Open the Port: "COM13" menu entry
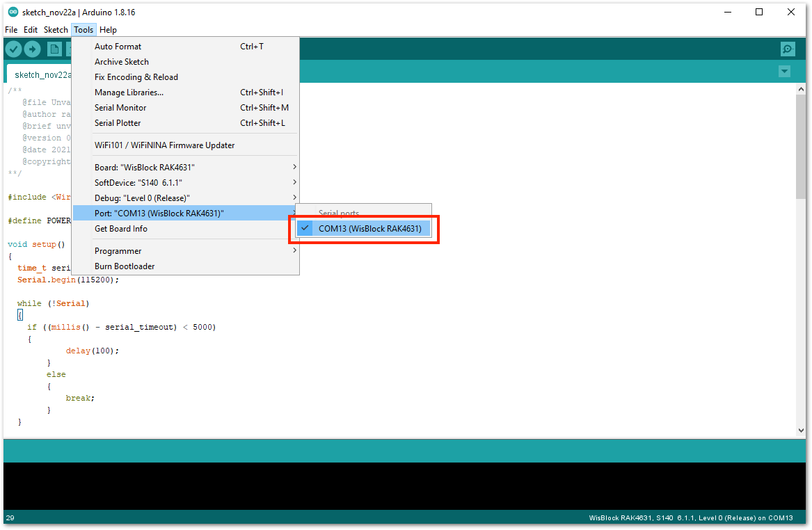This screenshot has height=530, width=812. pyautogui.click(x=185, y=214)
